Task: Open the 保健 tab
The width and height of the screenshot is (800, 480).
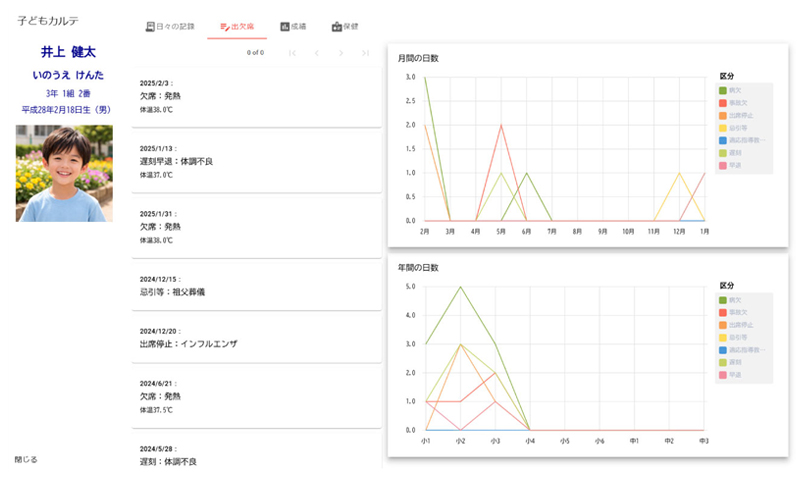Action: click(x=344, y=26)
